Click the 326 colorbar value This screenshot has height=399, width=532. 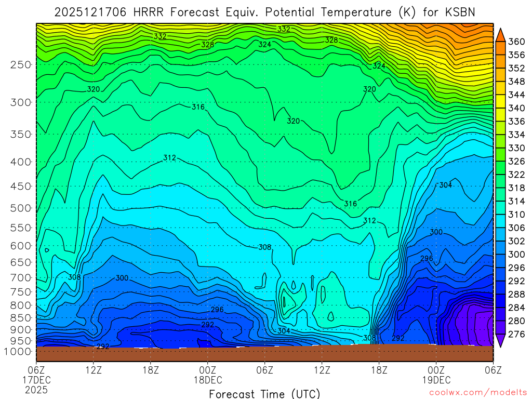pyautogui.click(x=516, y=161)
